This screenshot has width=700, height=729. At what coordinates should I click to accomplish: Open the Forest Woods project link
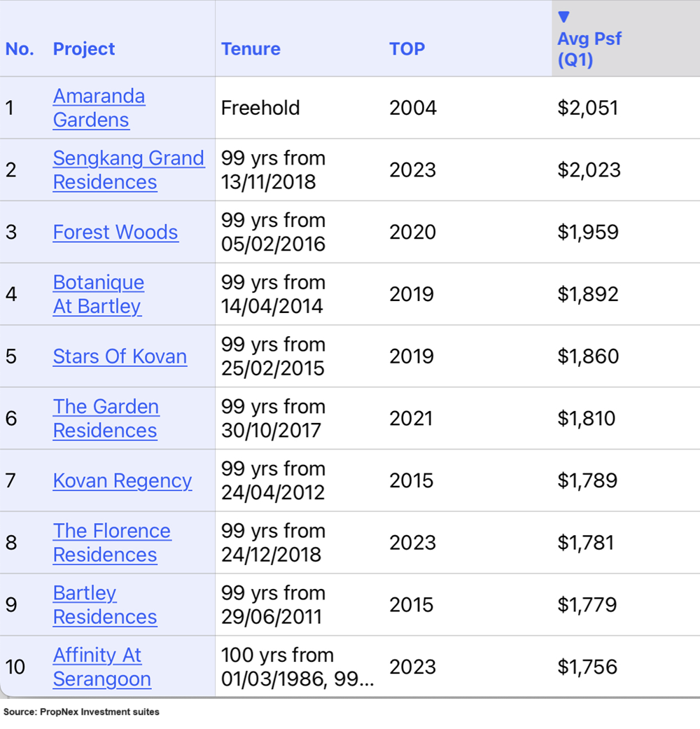tap(115, 232)
